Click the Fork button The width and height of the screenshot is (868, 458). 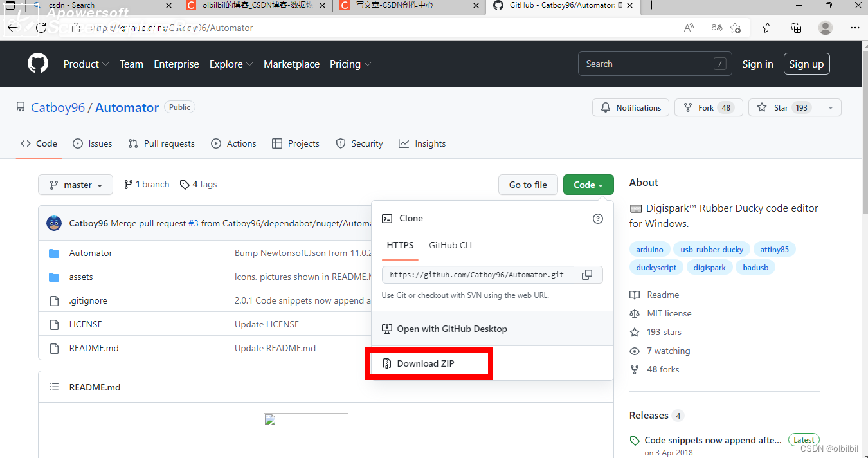(x=709, y=107)
